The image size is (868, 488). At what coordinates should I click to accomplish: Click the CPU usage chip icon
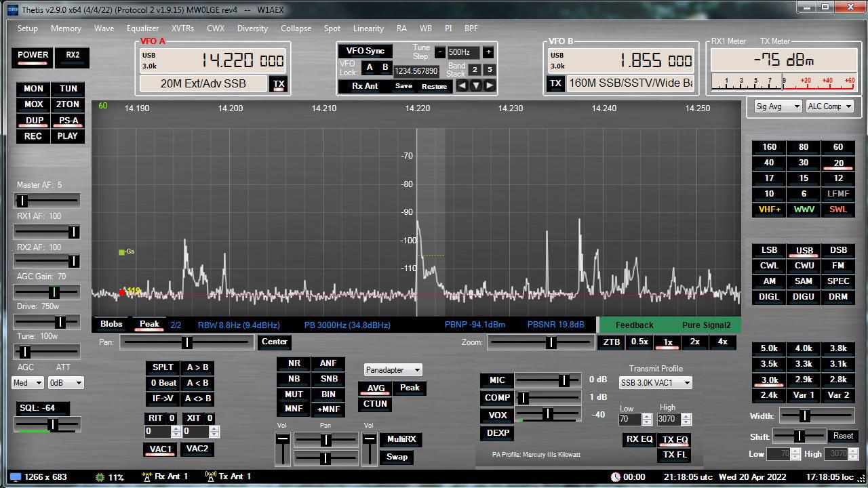100,476
